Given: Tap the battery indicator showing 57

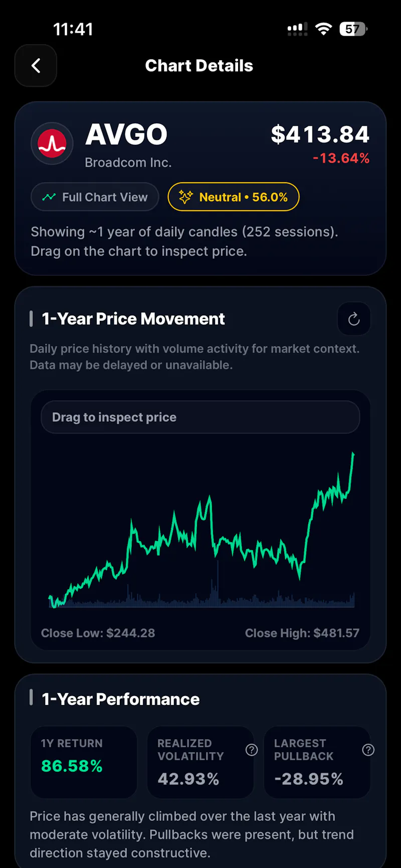Looking at the screenshot, I should tap(353, 29).
